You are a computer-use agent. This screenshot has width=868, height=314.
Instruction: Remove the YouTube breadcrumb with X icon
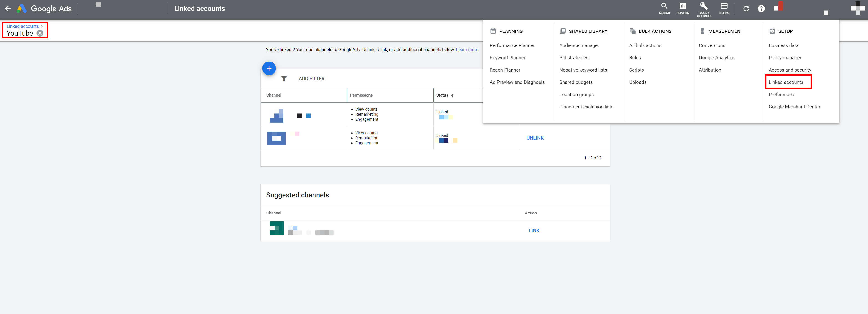tap(40, 33)
